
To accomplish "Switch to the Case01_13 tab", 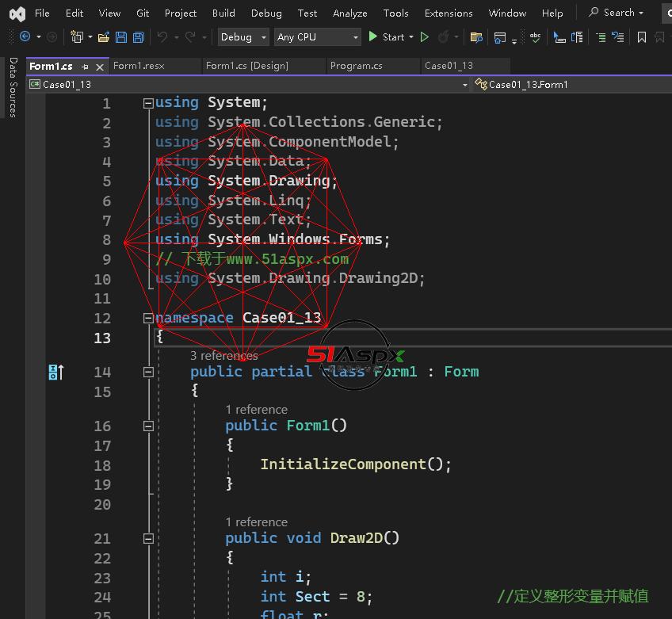I will click(465, 66).
